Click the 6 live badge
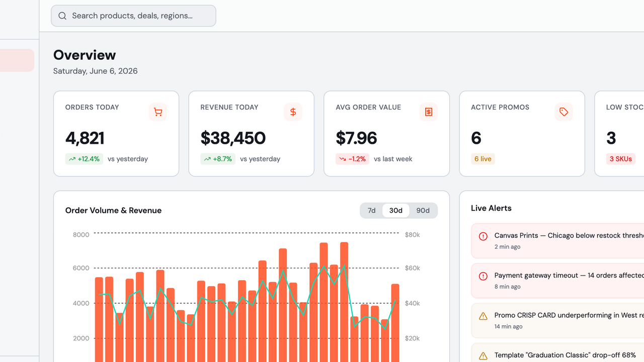This screenshot has width=644, height=362. pos(483,159)
